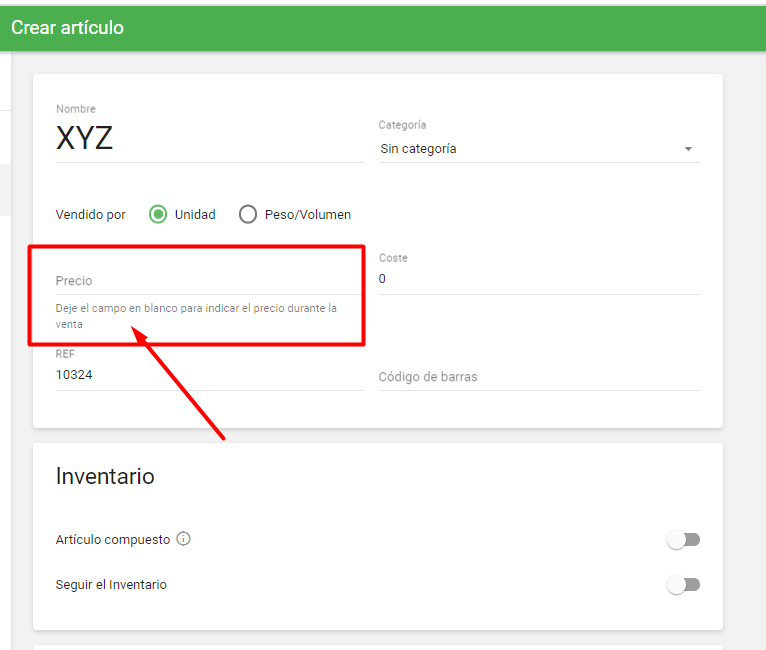Click the Artículo compuesto label text
The height and width of the screenshot is (650, 766).
113,539
